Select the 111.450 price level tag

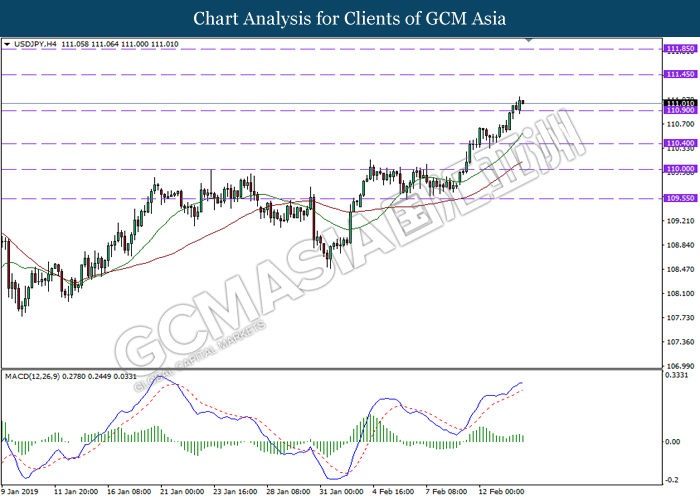[680, 74]
